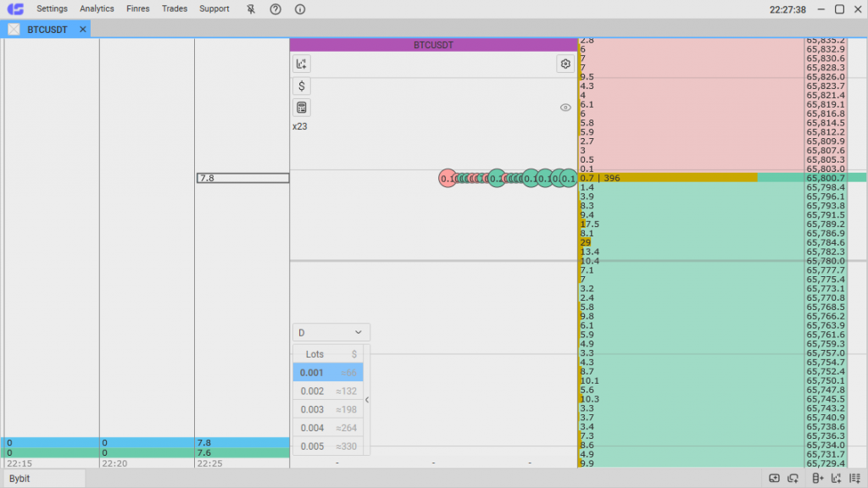Select the 0.003 lot size option
This screenshot has height=488, width=868.
pyautogui.click(x=328, y=409)
